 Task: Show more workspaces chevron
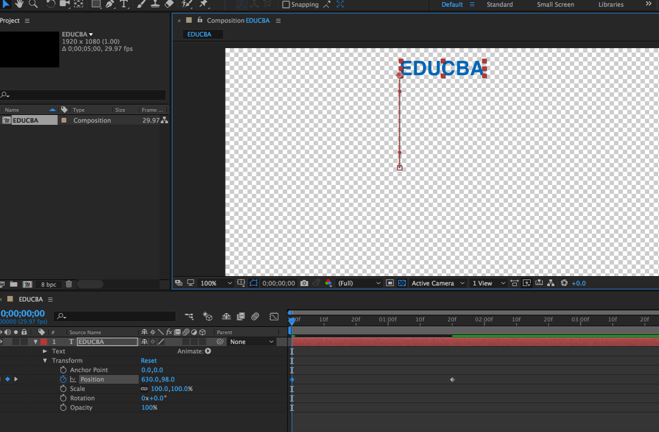(648, 4)
